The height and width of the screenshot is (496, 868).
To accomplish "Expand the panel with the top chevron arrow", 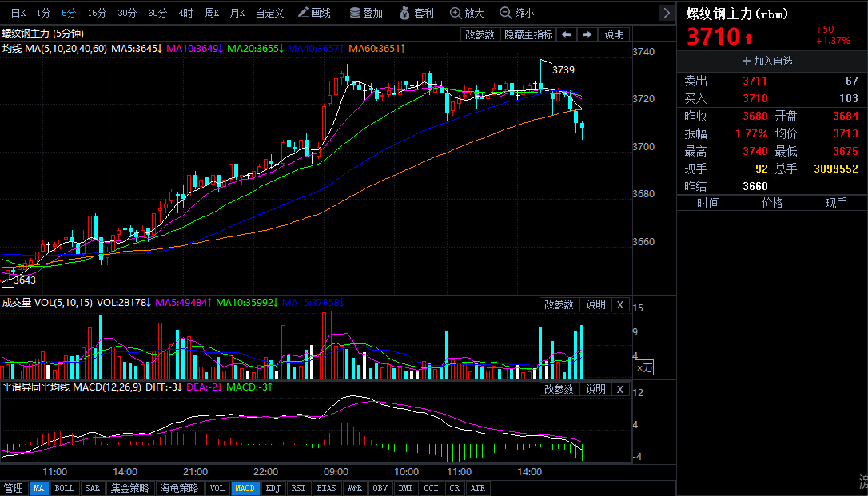I will pyautogui.click(x=667, y=13).
